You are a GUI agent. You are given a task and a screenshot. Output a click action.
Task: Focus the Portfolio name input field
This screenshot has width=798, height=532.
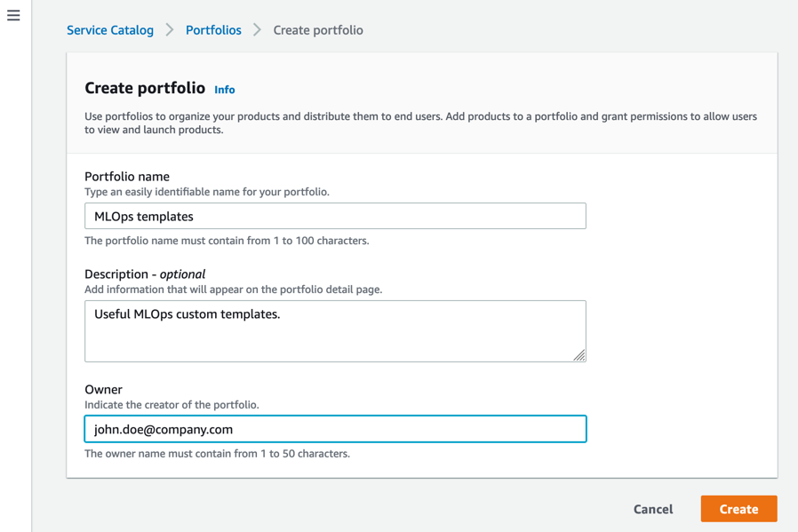coord(335,216)
